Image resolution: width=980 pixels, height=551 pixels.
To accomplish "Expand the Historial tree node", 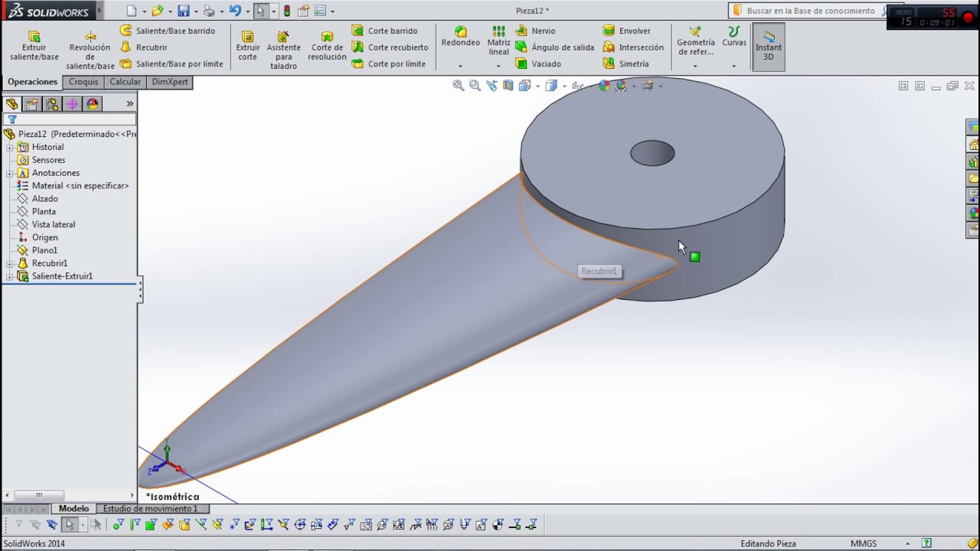I will click(x=10, y=147).
